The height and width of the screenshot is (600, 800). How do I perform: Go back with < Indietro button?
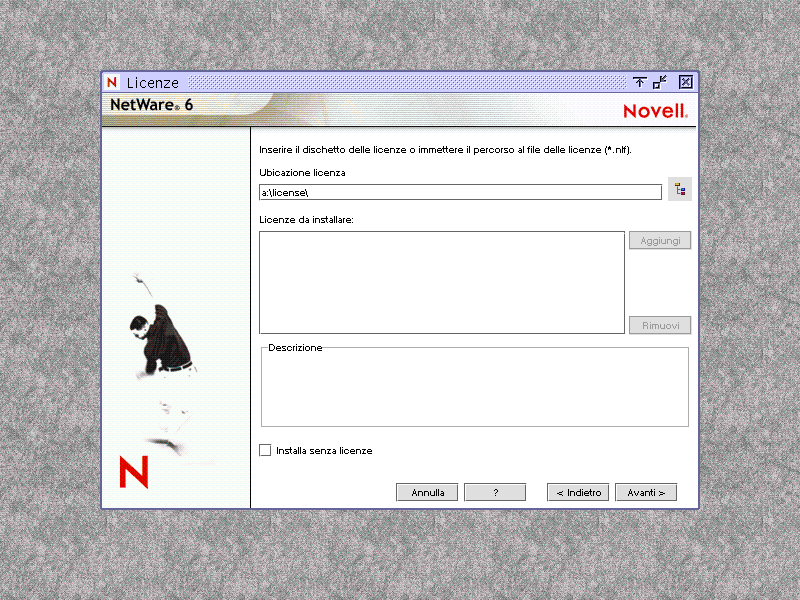(578, 492)
